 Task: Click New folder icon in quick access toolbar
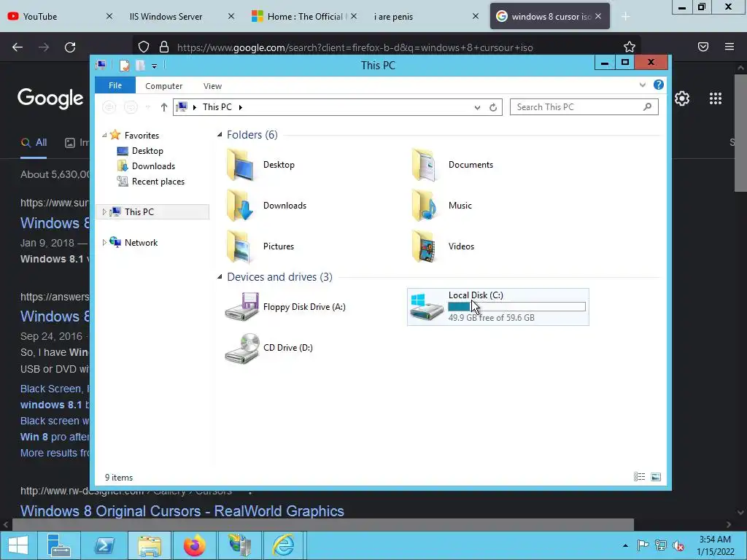point(140,65)
